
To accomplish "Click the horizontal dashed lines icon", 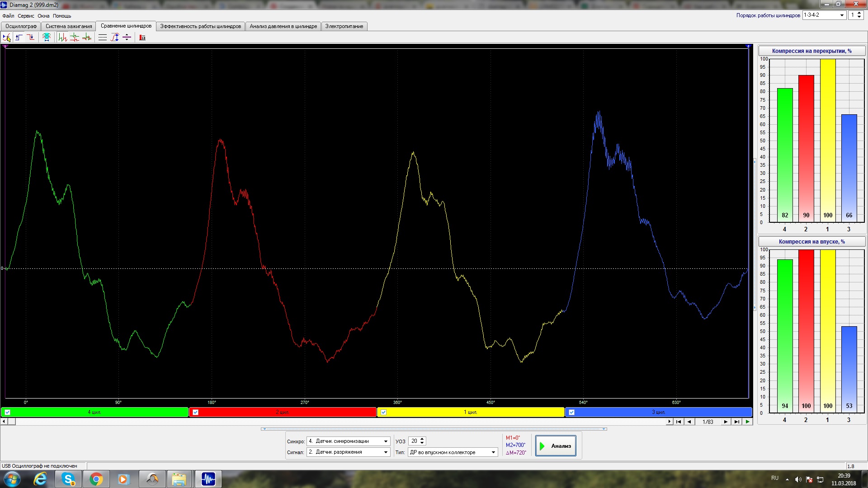I will (103, 38).
